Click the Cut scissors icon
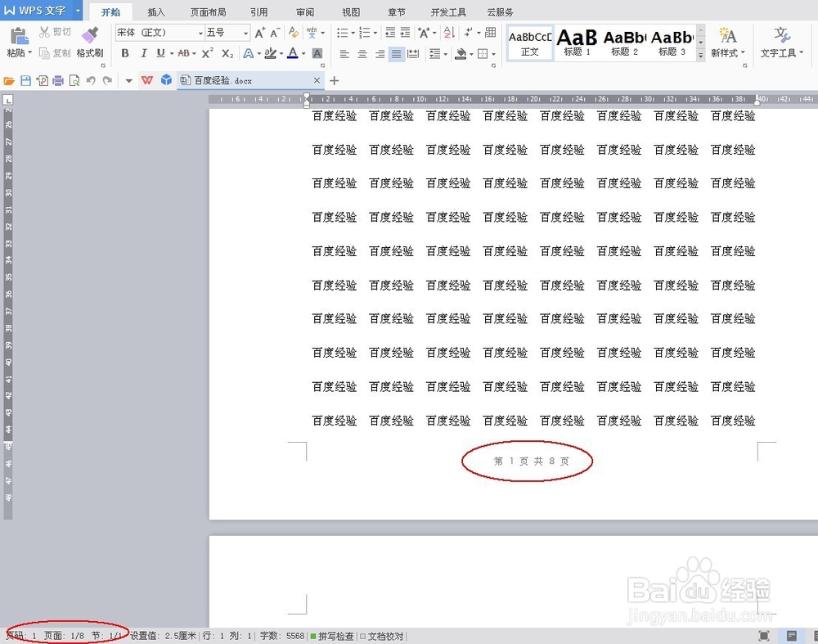Viewport: 818px width, 644px height. [x=45, y=33]
